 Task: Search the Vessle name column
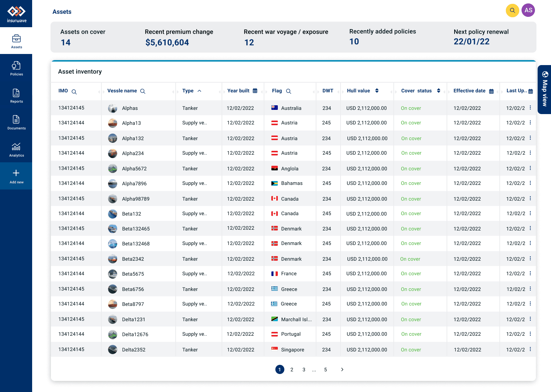[x=143, y=91]
